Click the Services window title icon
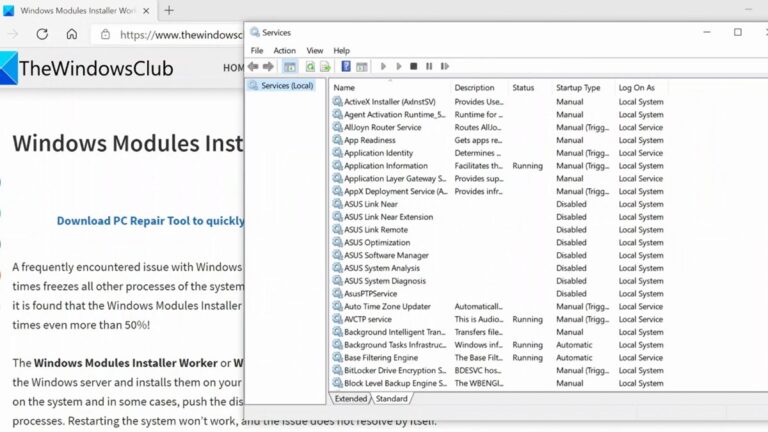The image size is (768, 432). pos(255,32)
